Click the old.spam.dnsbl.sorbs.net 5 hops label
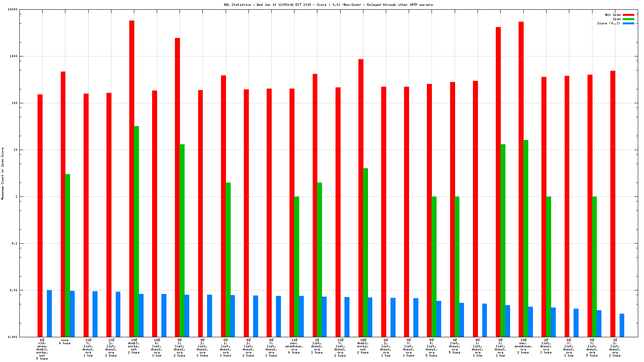Screen dimensions: 644x362 [x=42, y=349]
